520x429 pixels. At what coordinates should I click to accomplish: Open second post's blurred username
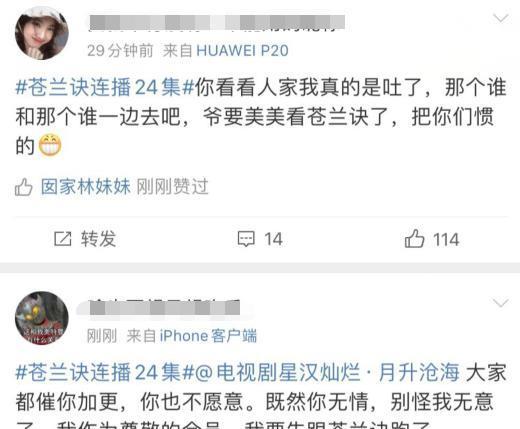[165, 307]
